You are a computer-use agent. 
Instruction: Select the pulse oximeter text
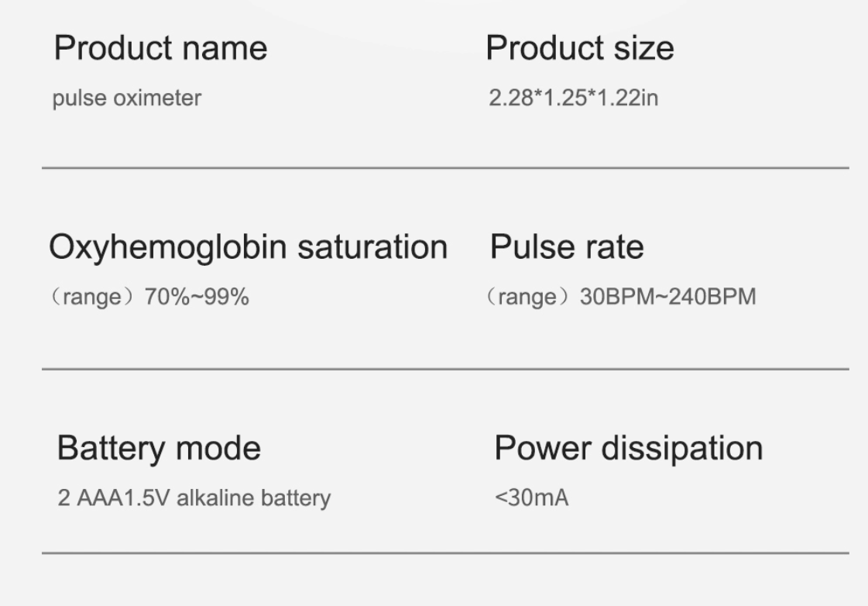(127, 98)
